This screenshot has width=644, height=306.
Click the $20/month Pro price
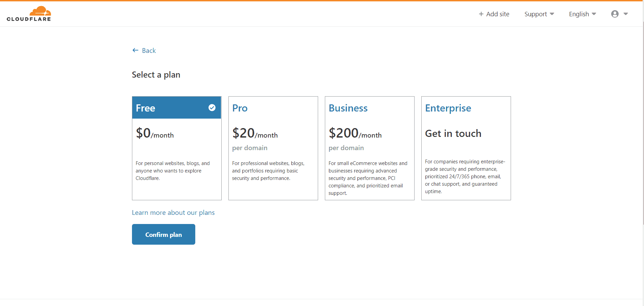(x=255, y=133)
